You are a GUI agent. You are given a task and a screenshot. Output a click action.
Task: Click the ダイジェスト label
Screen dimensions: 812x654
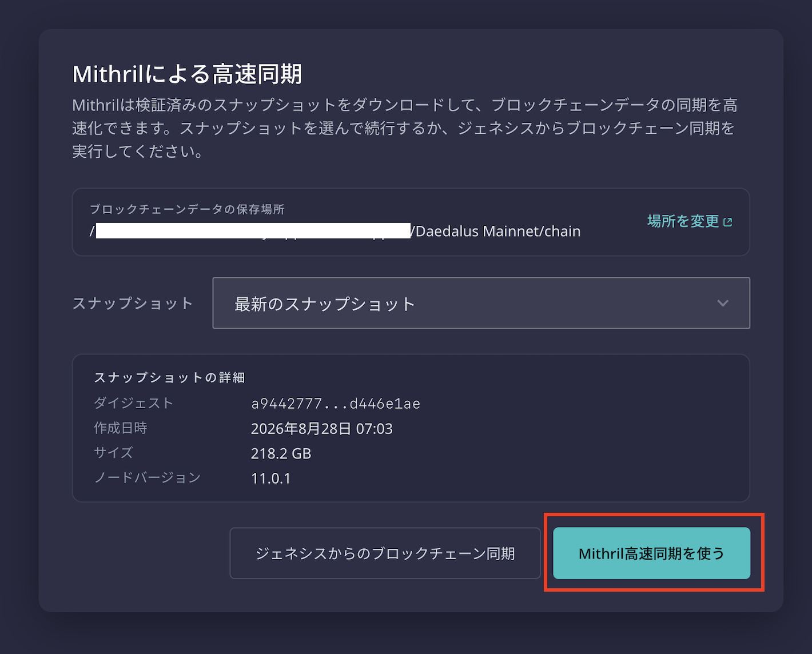[133, 403]
